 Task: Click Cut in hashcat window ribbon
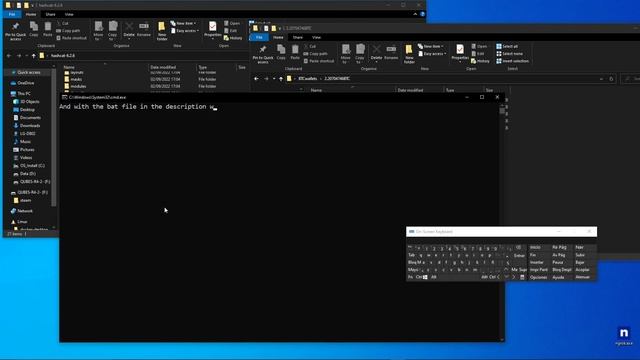[x=63, y=23]
